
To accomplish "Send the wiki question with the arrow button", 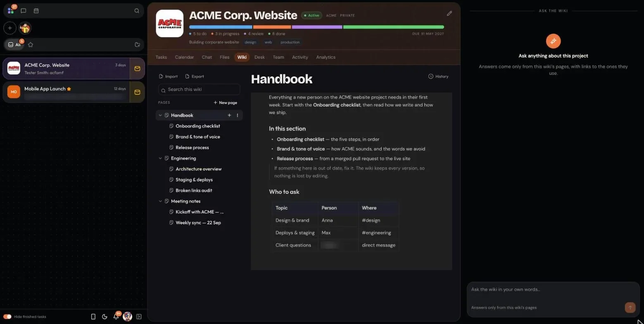I will pos(630,307).
